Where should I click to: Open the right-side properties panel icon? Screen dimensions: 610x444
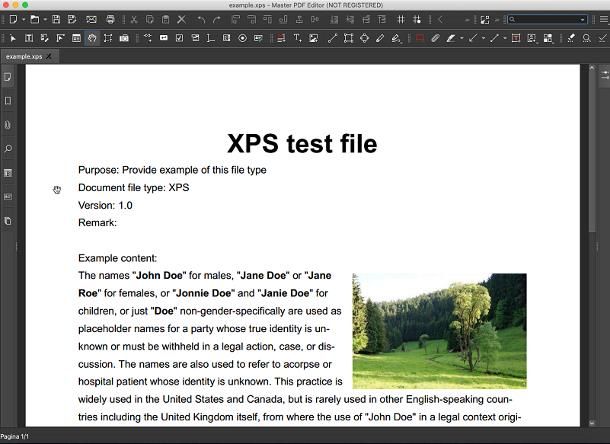click(605, 75)
